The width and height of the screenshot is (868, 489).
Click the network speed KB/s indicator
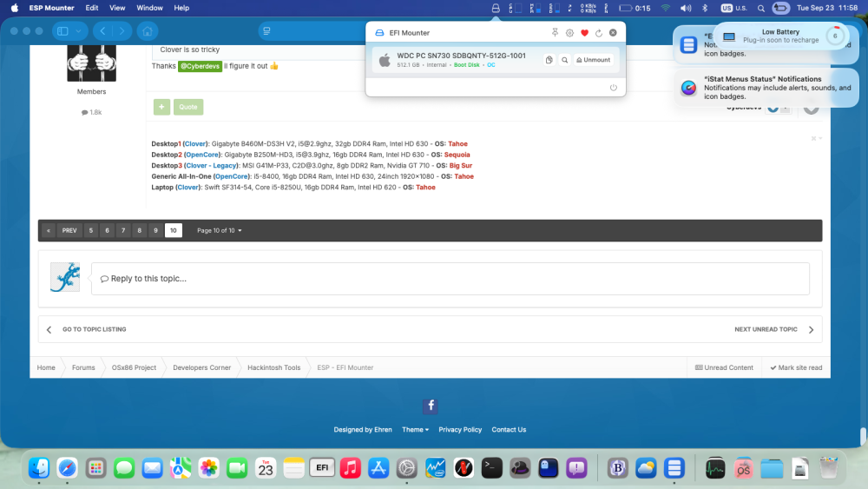588,8
